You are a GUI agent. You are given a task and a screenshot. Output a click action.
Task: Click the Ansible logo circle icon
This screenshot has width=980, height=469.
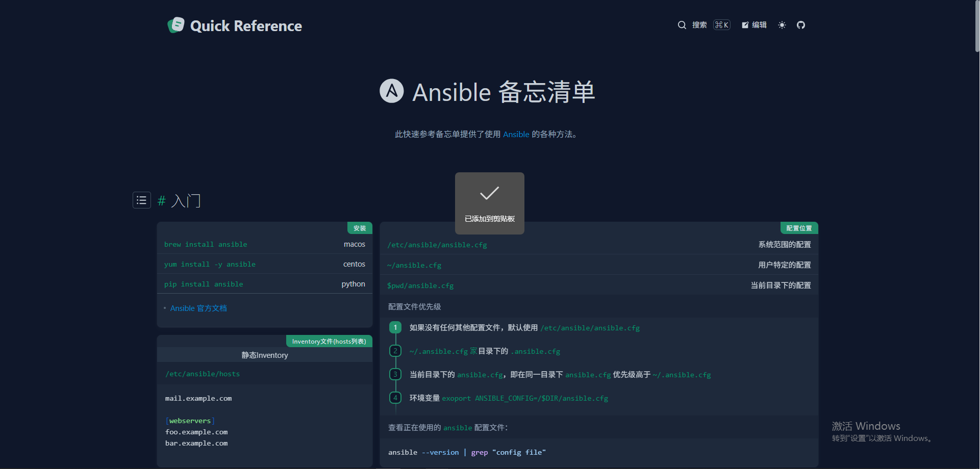(x=391, y=91)
